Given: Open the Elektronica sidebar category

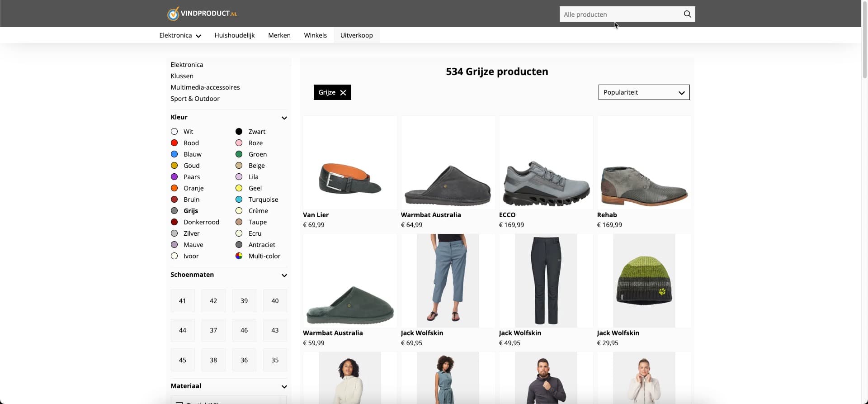Looking at the screenshot, I should click(187, 65).
